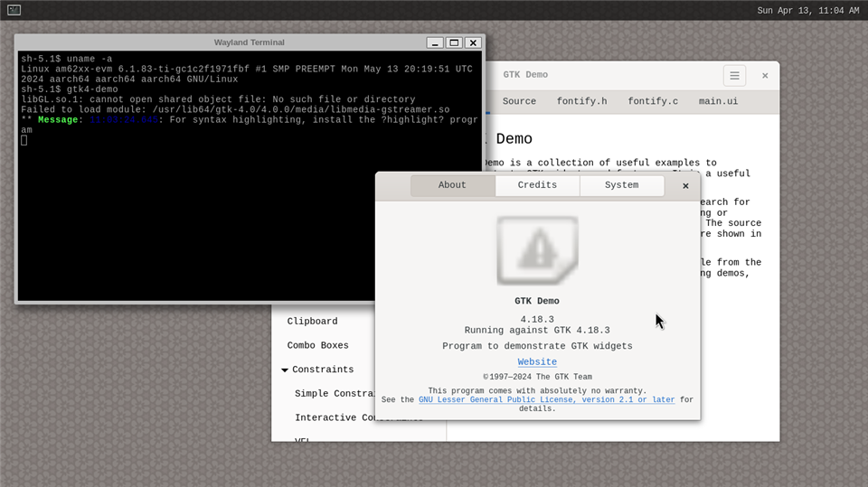
Task: Select the Clipboard demo in sidebar
Action: coord(312,322)
